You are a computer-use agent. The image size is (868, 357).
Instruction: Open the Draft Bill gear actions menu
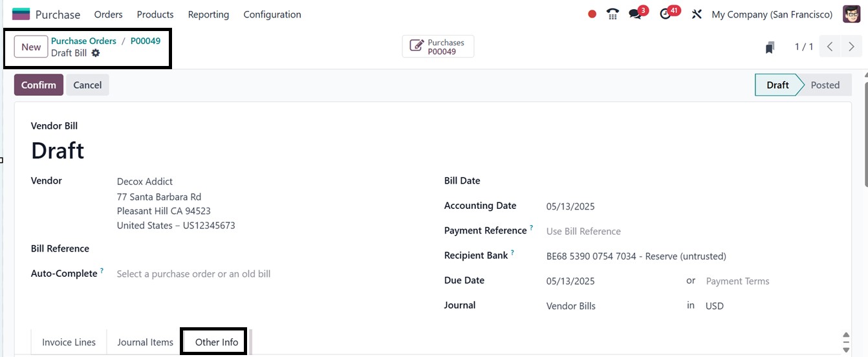96,53
